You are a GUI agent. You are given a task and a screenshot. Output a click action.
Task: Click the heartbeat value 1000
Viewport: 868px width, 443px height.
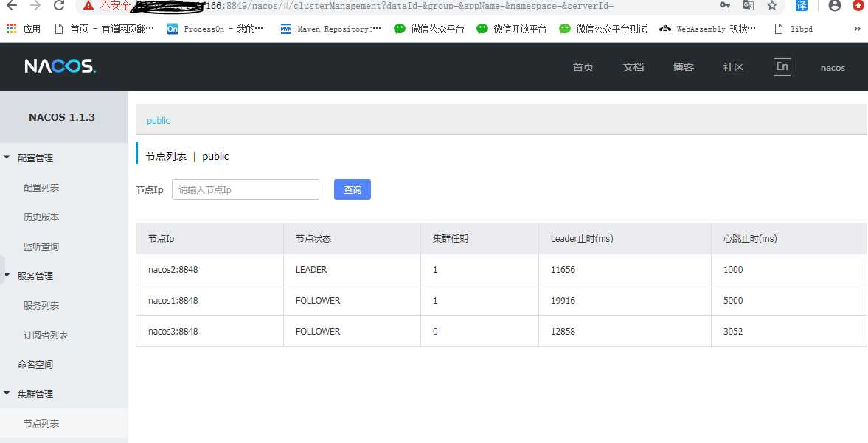733,270
